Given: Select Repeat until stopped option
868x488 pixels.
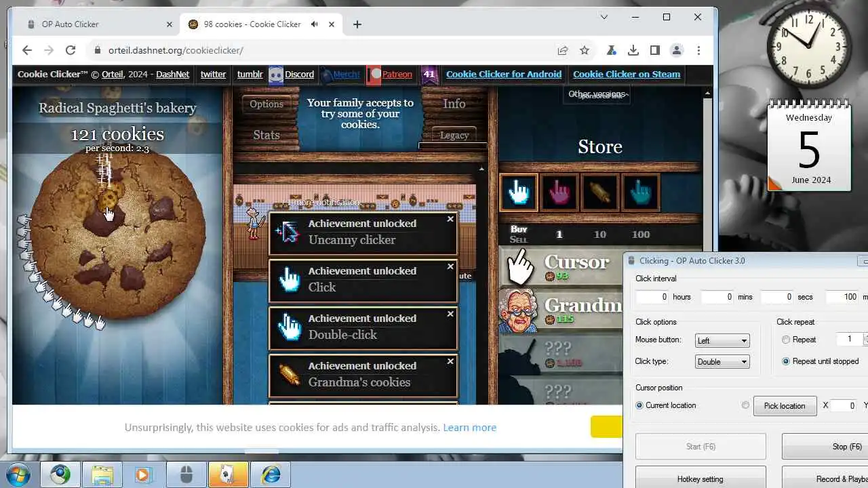Looking at the screenshot, I should pyautogui.click(x=786, y=361).
